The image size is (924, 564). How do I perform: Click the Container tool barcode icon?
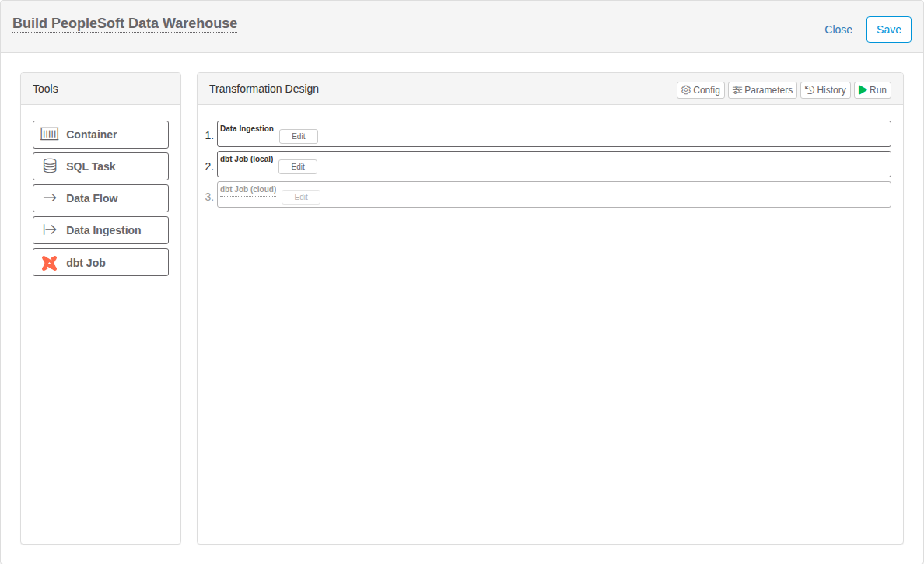[50, 135]
